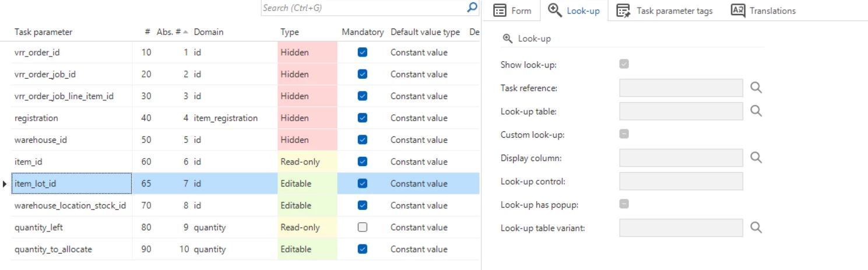The image size is (868, 270).
Task: Click the Search (Ctrl+G) input field
Action: [x=361, y=8]
